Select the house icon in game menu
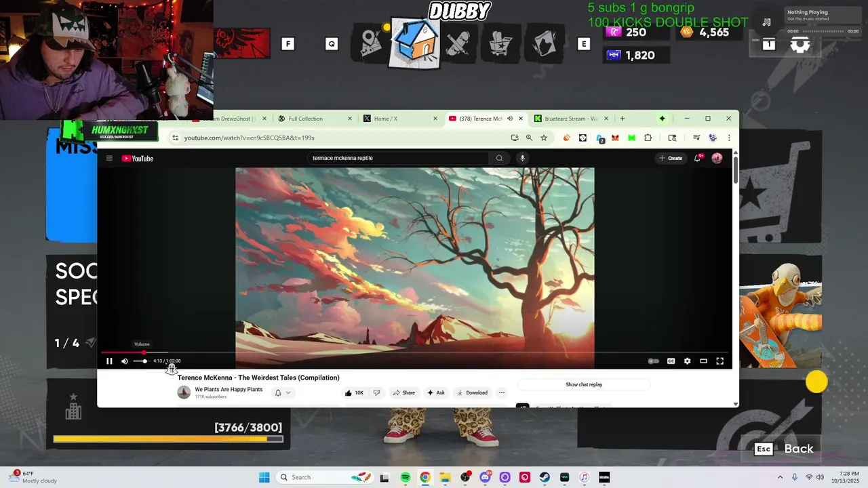868x488 pixels. [x=415, y=43]
